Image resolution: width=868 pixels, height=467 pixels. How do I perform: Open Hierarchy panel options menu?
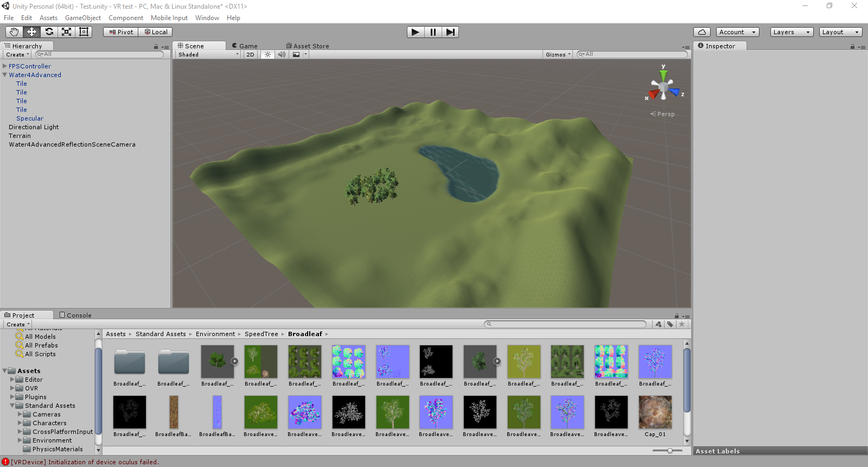tap(165, 47)
